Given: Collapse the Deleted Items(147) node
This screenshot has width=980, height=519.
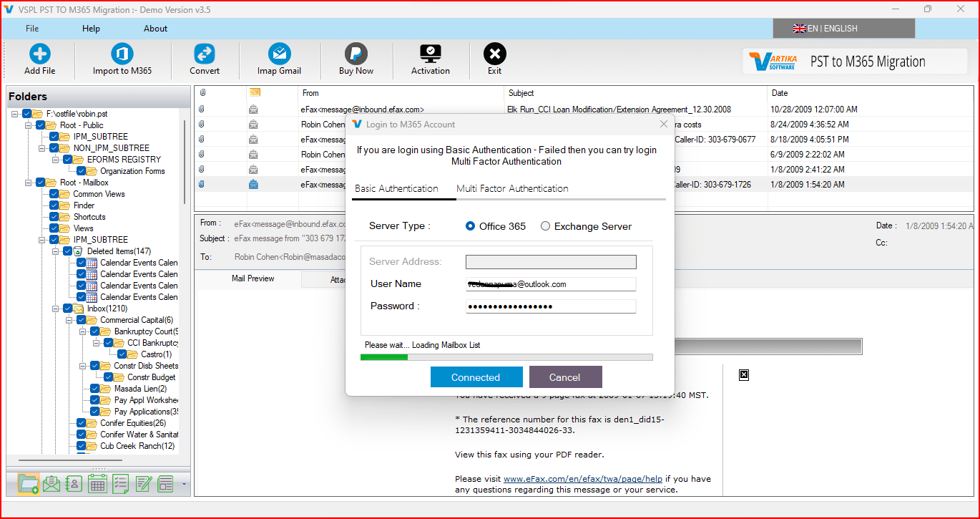Looking at the screenshot, I should pyautogui.click(x=56, y=251).
